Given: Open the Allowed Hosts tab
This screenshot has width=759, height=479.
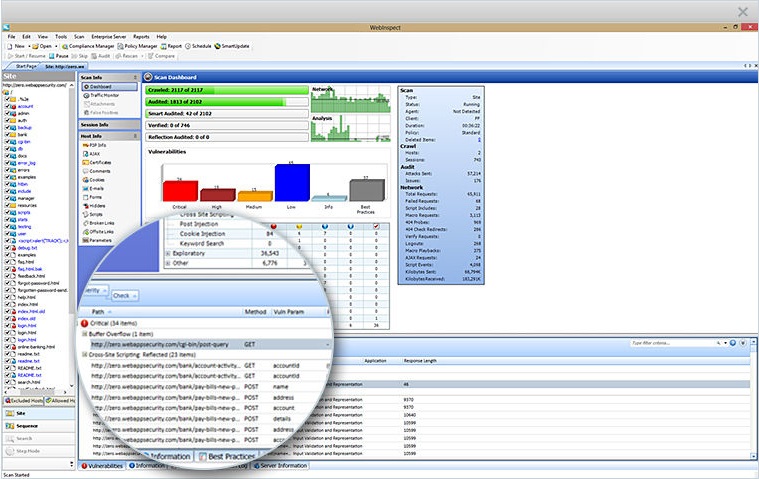Looking at the screenshot, I should tap(60, 401).
